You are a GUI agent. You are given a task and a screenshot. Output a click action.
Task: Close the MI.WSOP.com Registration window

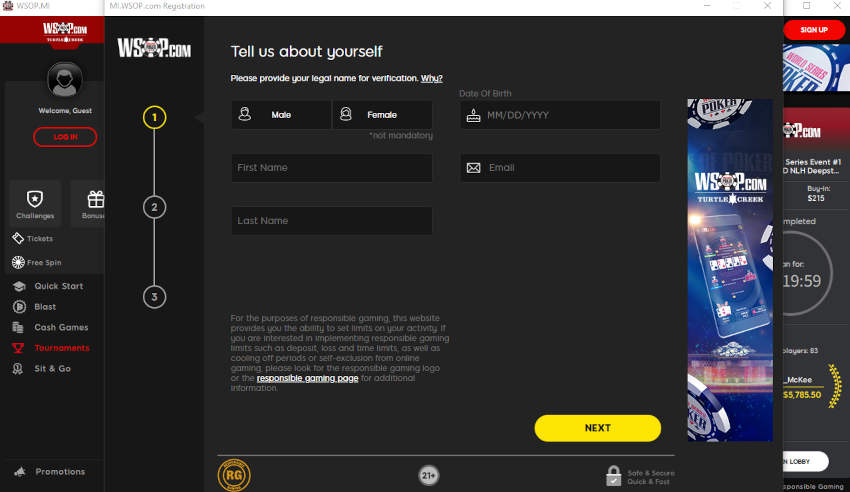(767, 5)
